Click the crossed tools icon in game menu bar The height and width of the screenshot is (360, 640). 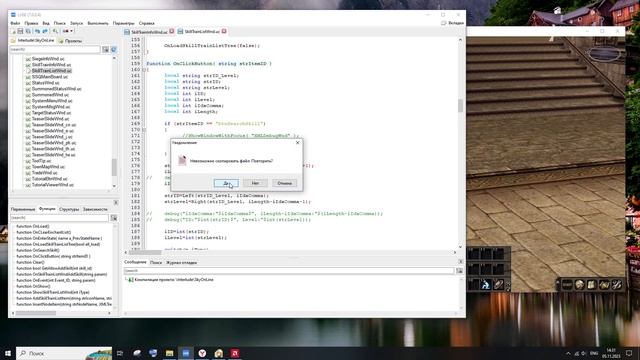(x=616, y=284)
